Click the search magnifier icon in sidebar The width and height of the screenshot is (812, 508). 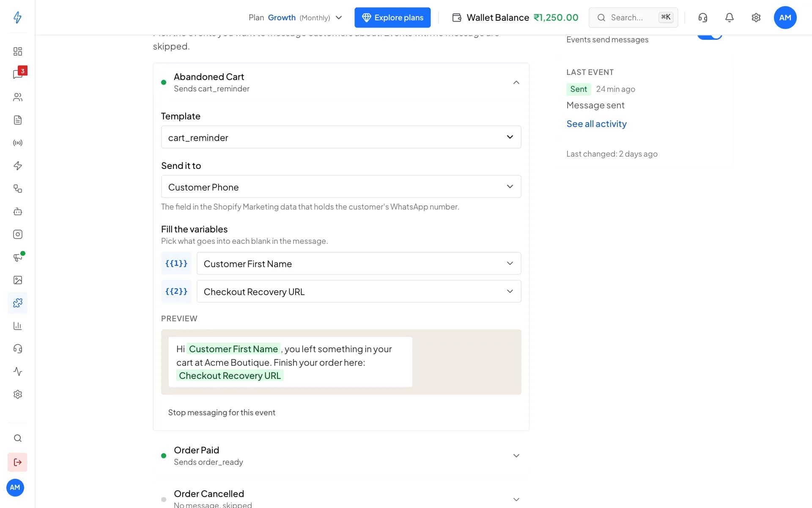(17, 438)
